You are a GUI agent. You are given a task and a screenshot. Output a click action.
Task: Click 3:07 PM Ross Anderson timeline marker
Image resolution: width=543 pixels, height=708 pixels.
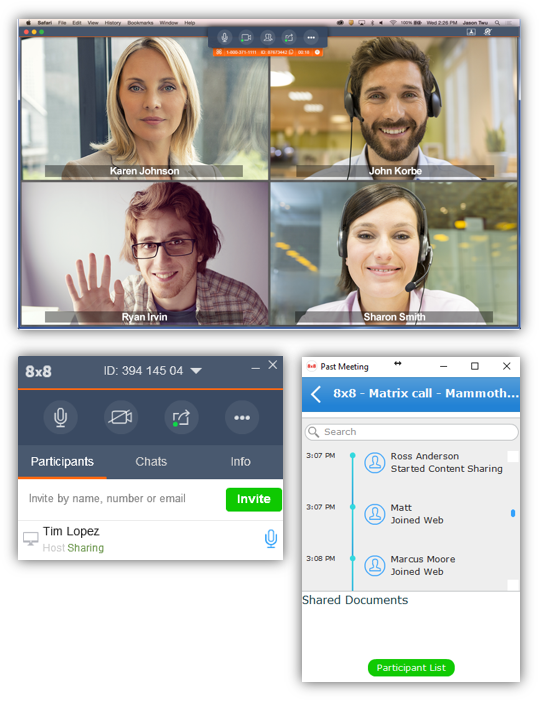(353, 456)
